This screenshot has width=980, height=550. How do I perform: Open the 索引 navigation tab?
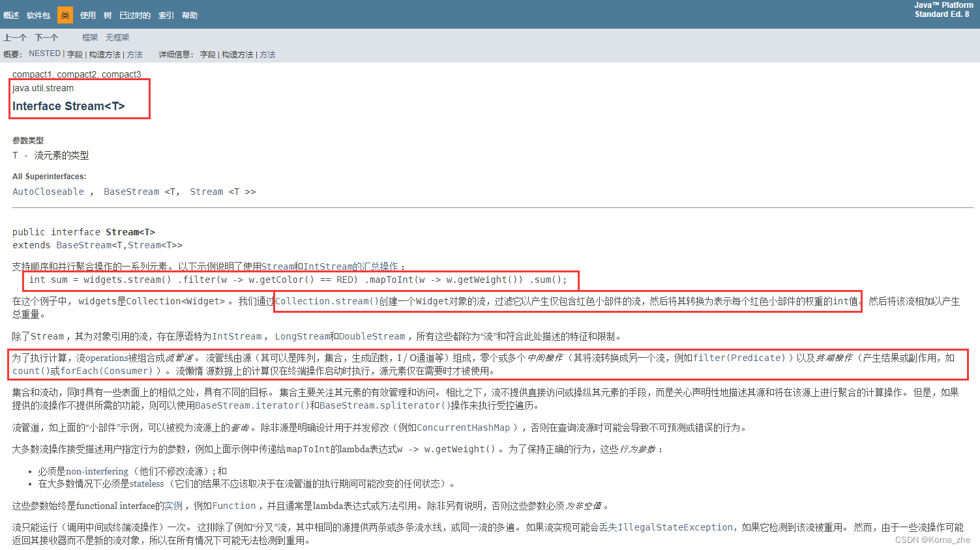(166, 15)
